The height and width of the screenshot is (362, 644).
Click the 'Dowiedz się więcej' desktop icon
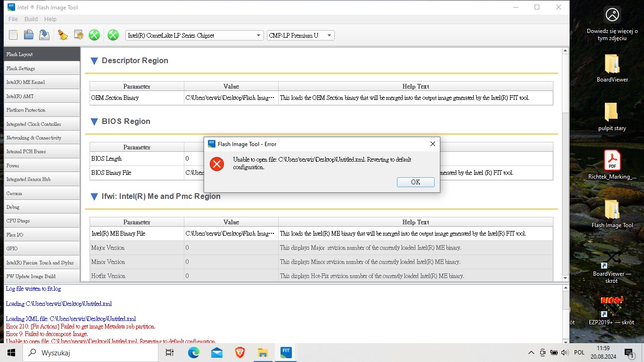612,24
